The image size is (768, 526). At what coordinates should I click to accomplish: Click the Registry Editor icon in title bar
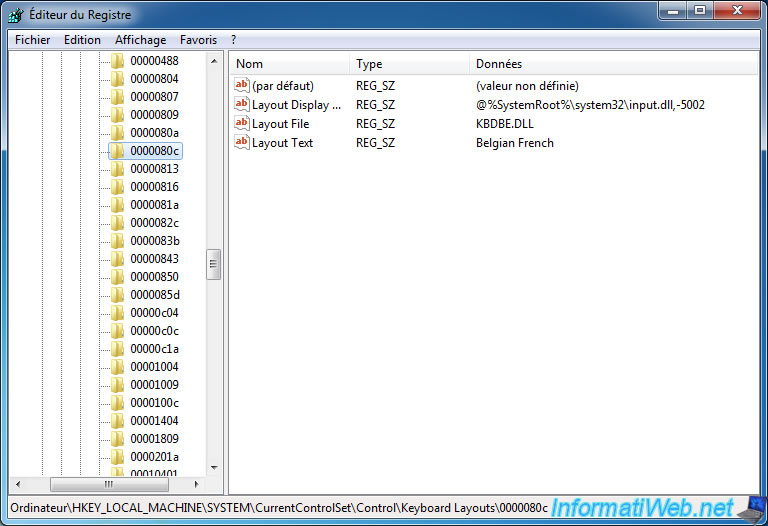17,14
